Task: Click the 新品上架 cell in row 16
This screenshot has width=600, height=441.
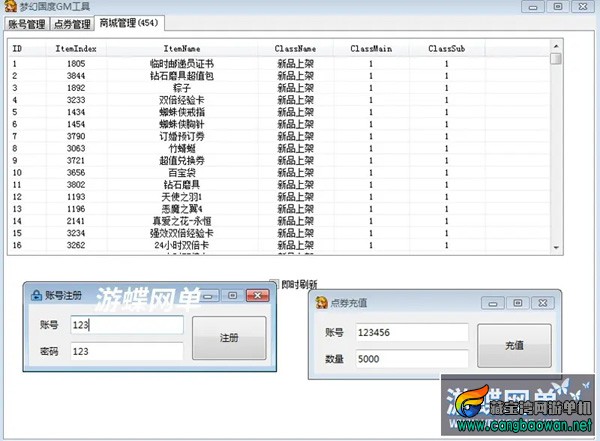Action: 295,245
